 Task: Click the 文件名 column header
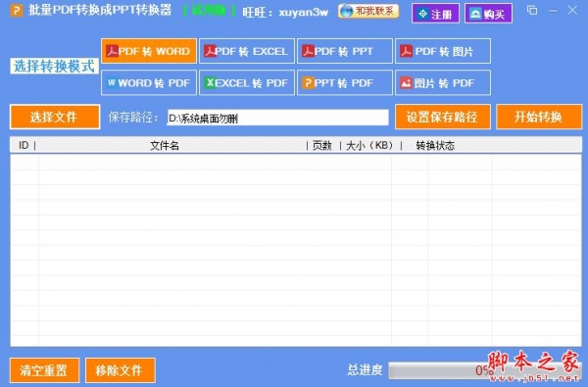pos(165,145)
